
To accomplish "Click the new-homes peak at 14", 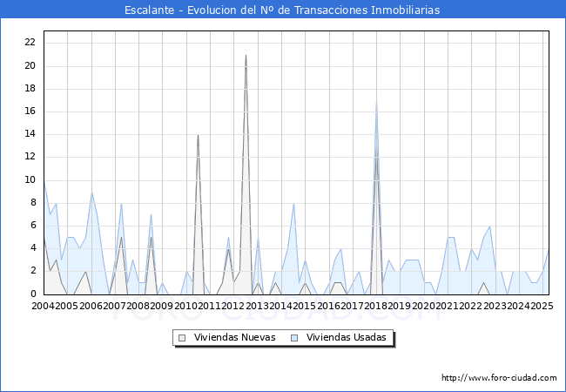I will tap(198, 135).
